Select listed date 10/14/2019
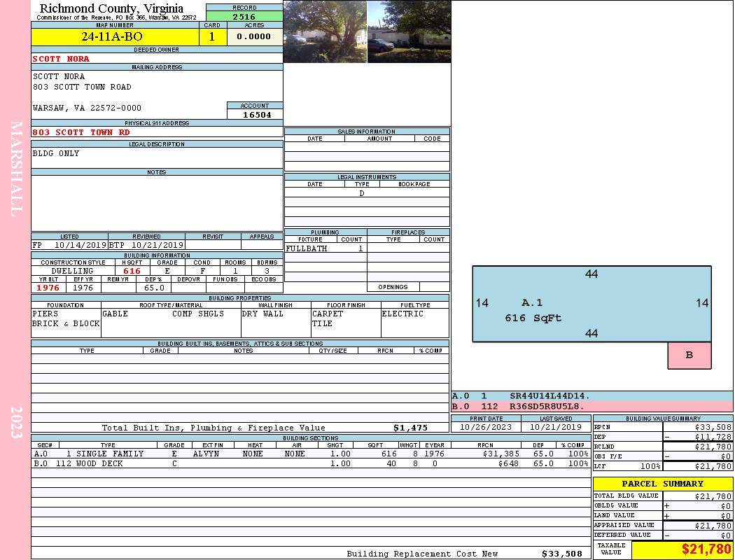735x560 pixels. coord(80,244)
